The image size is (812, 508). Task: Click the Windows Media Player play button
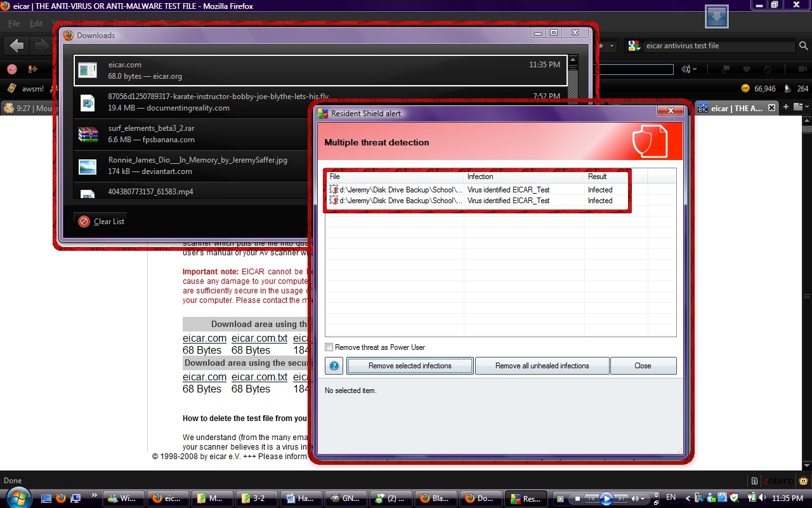tap(606, 498)
